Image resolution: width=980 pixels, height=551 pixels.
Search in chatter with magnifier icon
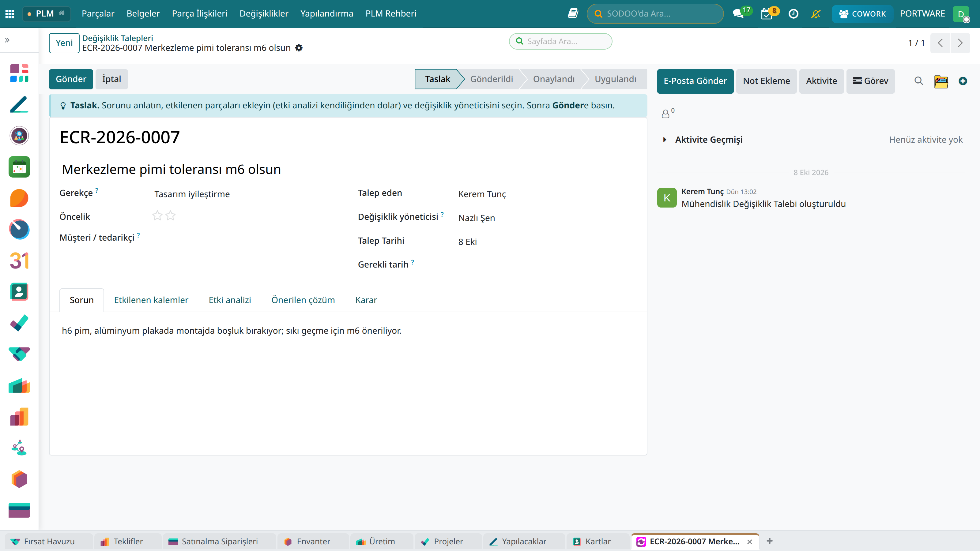(x=919, y=81)
